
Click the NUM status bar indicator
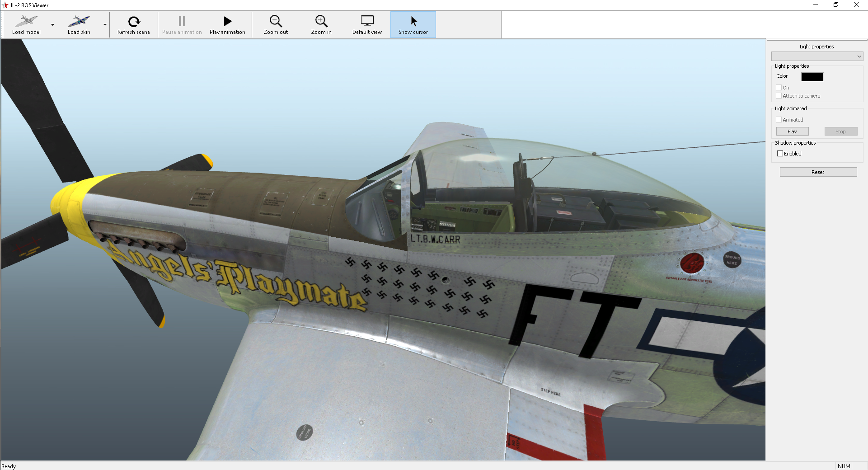(x=844, y=466)
